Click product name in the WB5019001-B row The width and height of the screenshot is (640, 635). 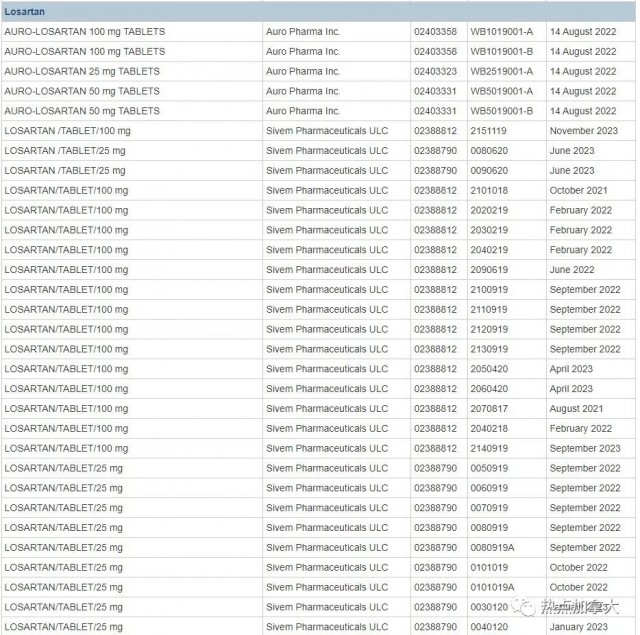pyautogui.click(x=82, y=111)
